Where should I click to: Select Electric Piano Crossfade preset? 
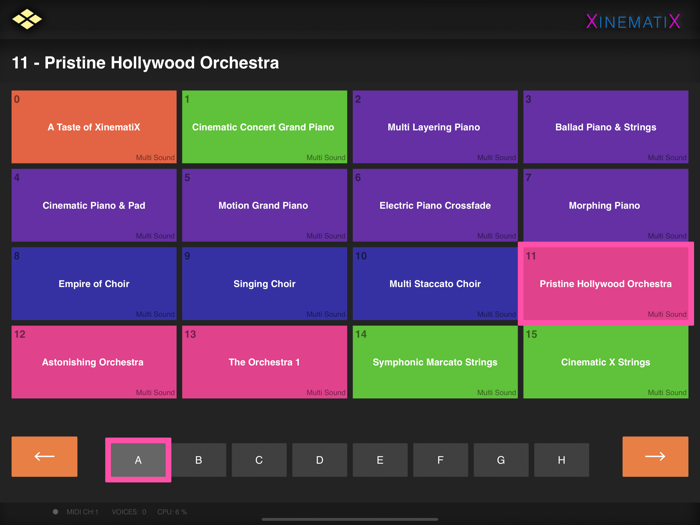click(x=435, y=205)
